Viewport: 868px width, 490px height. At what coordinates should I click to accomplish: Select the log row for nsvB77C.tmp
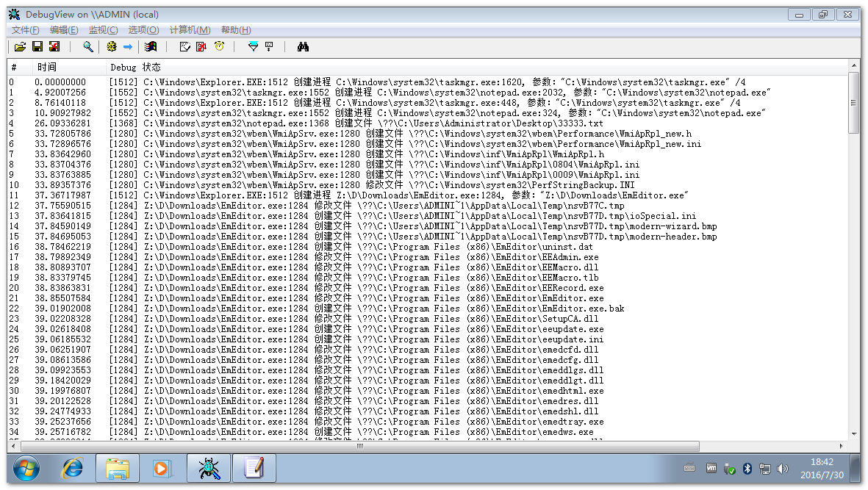click(x=427, y=206)
